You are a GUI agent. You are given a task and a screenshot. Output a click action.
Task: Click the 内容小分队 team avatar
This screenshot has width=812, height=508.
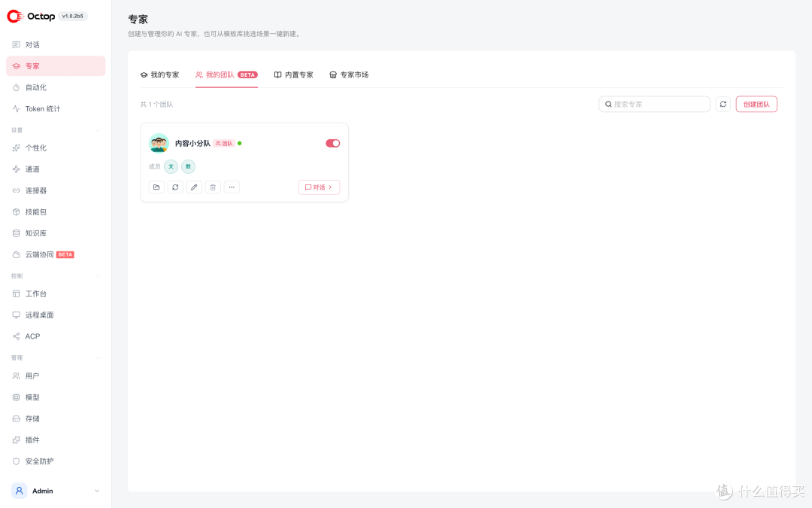point(159,143)
